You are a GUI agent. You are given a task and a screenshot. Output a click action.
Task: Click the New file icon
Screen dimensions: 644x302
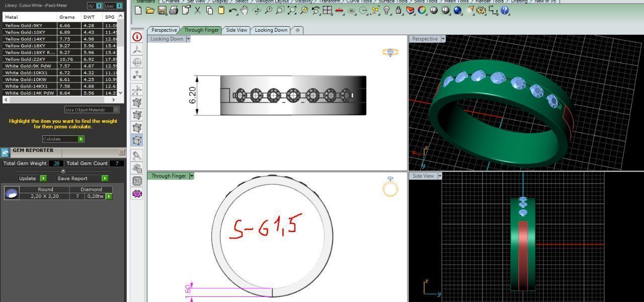coord(138,10)
